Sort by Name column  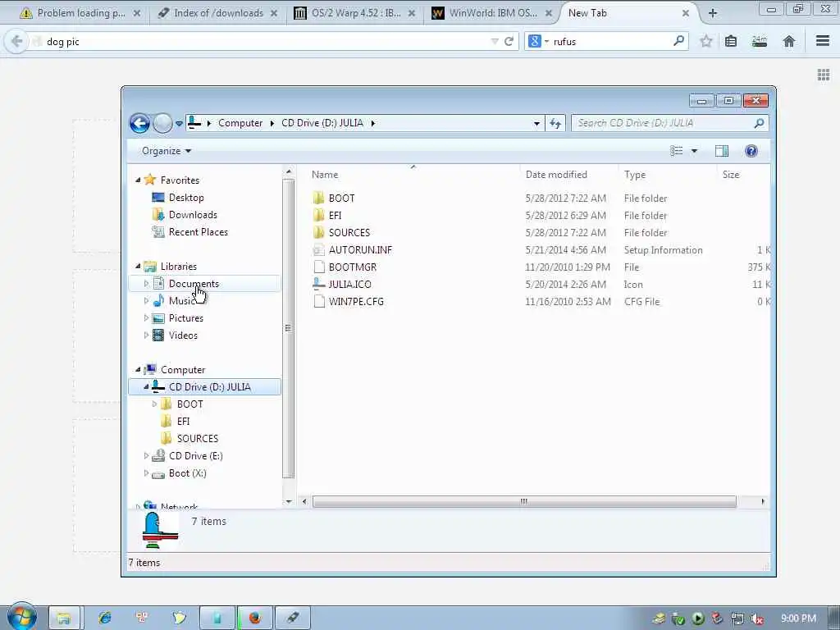(x=325, y=175)
